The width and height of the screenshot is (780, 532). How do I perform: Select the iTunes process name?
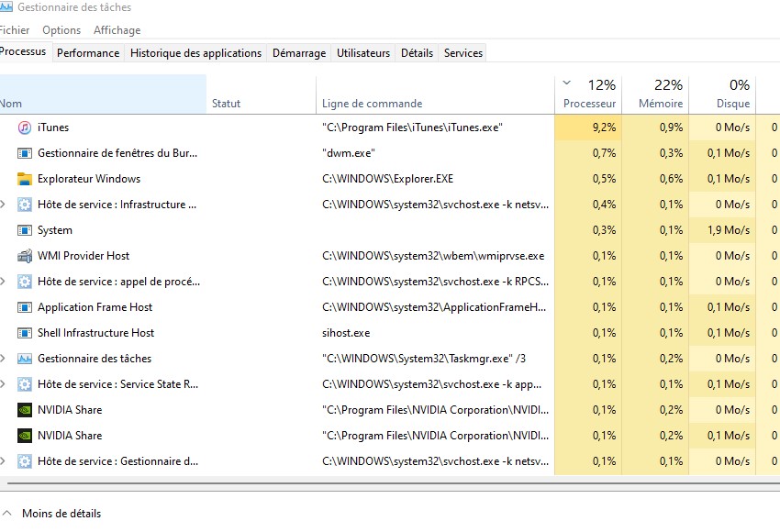tap(53, 127)
